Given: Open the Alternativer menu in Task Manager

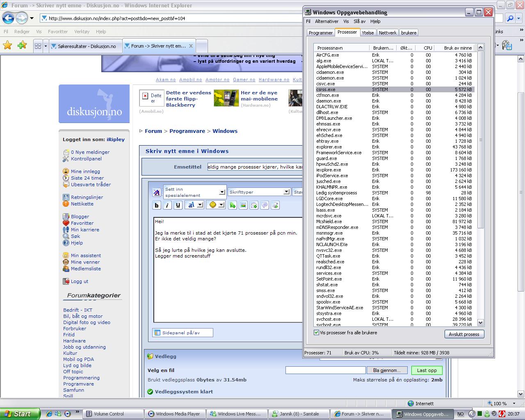Looking at the screenshot, I should [326, 21].
